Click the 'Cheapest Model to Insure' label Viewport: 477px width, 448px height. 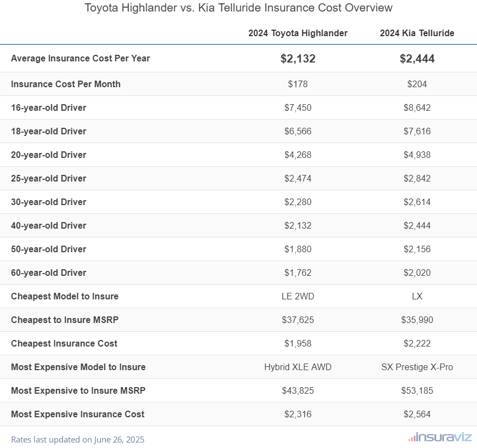(x=65, y=296)
